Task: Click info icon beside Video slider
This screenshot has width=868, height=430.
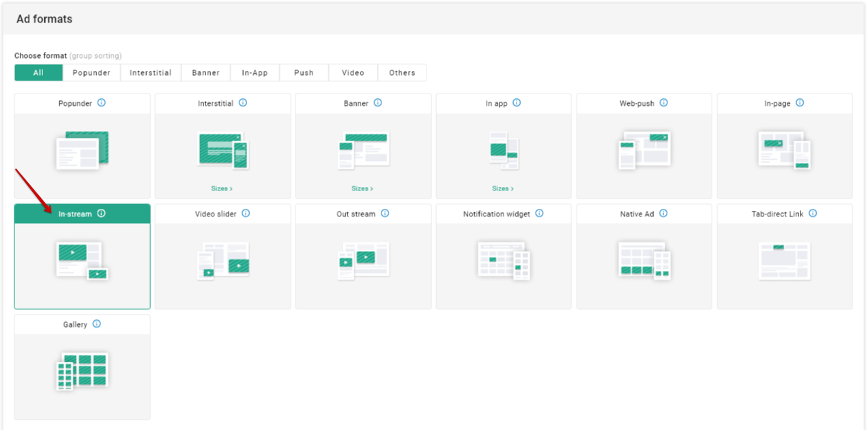Action: point(246,214)
